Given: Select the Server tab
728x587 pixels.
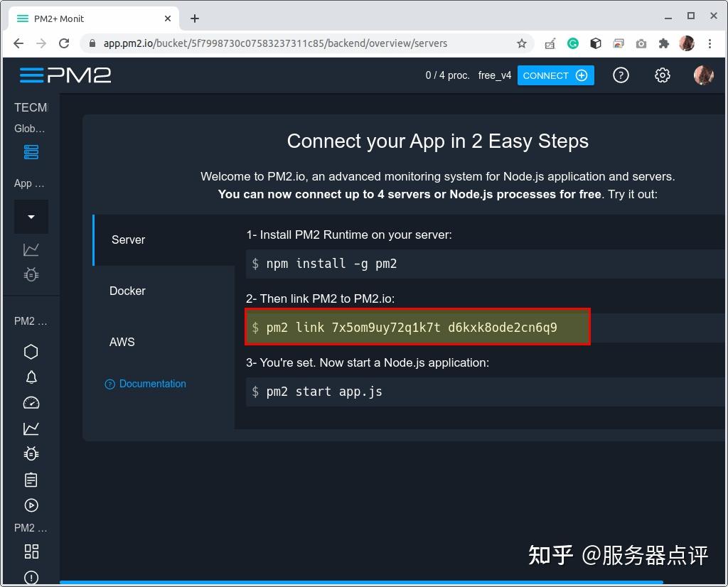Looking at the screenshot, I should (x=128, y=239).
